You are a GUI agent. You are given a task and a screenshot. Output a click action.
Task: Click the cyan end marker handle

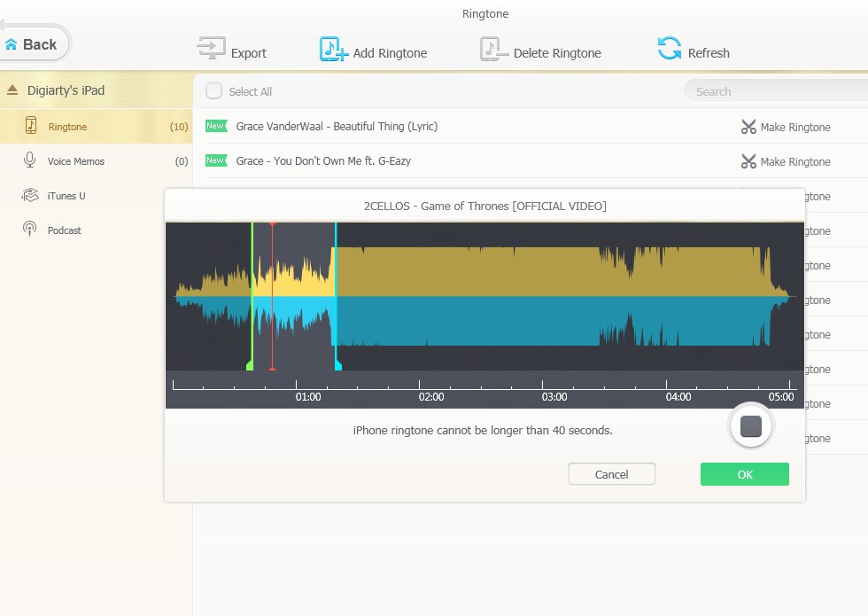[337, 365]
